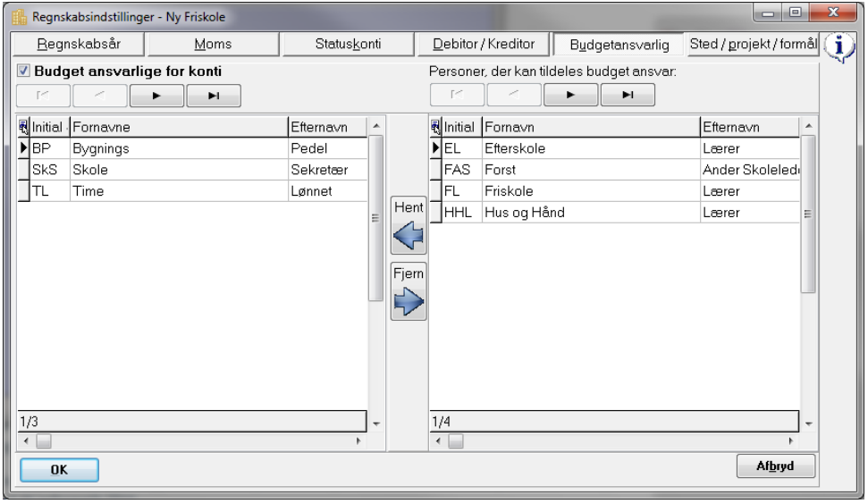This screenshot has width=868, height=504.
Task: Cancel with the Afbryd button
Action: [x=776, y=466]
